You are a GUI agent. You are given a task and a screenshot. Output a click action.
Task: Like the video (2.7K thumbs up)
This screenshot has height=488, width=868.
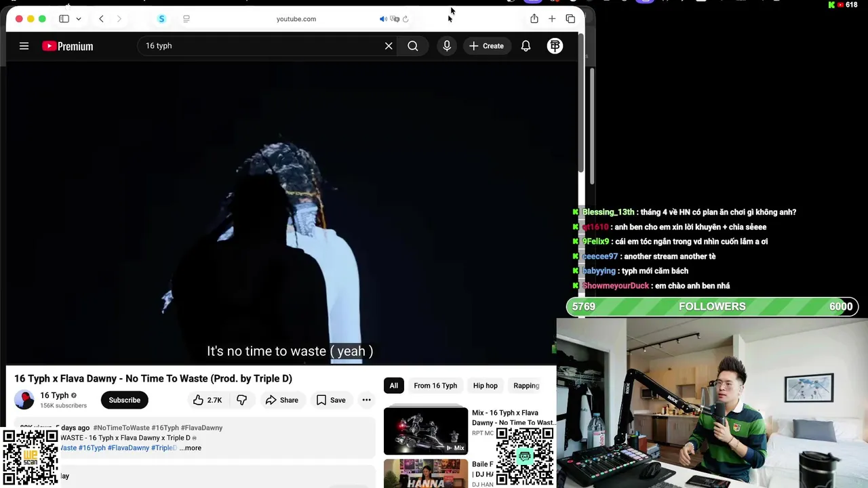(x=207, y=400)
